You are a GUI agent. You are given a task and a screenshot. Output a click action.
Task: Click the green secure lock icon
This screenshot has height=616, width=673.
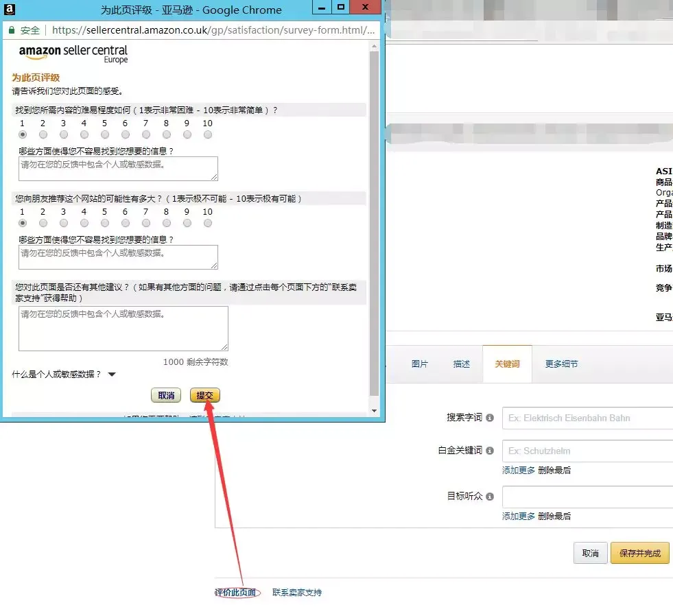point(12,30)
